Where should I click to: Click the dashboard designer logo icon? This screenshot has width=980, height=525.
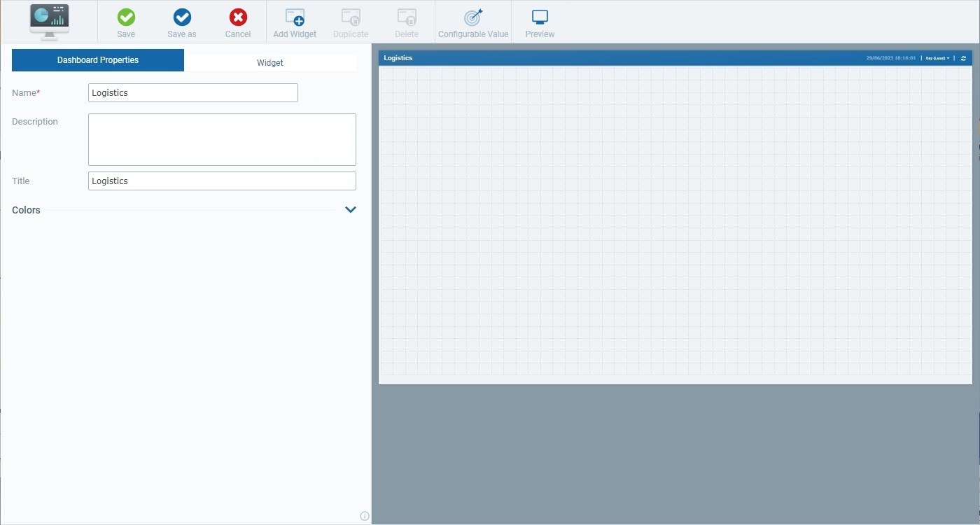tap(49, 21)
